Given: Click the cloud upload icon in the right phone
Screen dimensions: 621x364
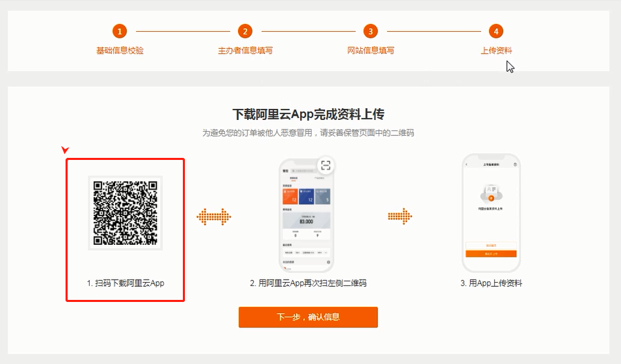Looking at the screenshot, I should click(x=491, y=194).
